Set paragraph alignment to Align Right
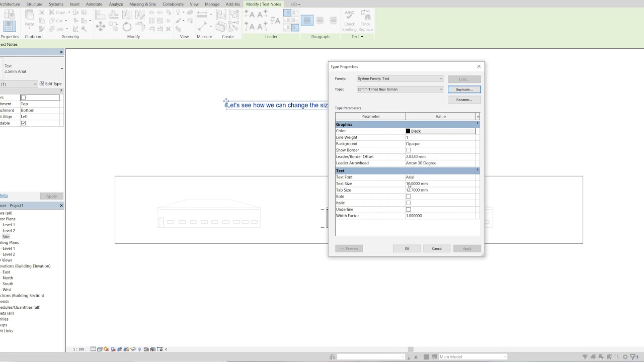The image size is (644, 362). pyautogui.click(x=333, y=21)
